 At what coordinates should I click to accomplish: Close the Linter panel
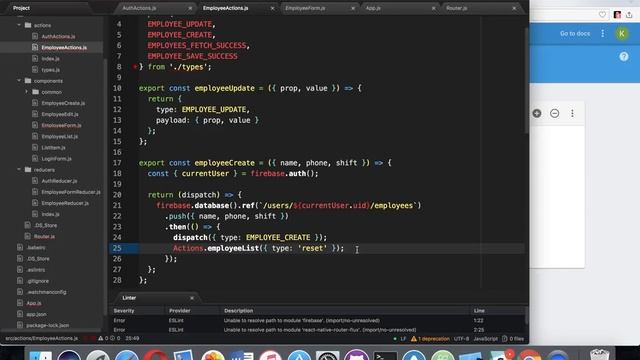click(x=192, y=298)
